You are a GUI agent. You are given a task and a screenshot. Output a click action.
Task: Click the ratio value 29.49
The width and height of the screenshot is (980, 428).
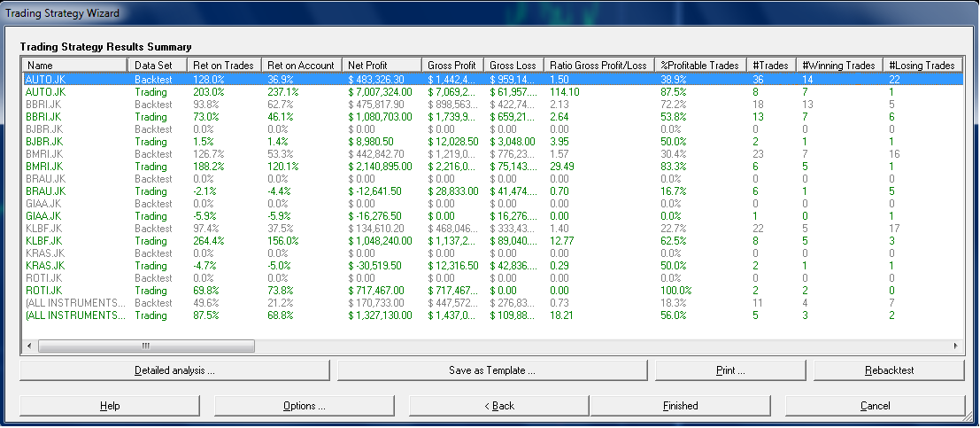click(562, 167)
